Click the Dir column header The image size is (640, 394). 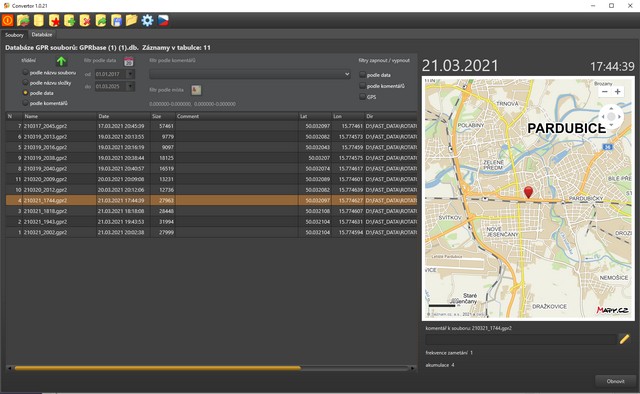[x=391, y=116]
